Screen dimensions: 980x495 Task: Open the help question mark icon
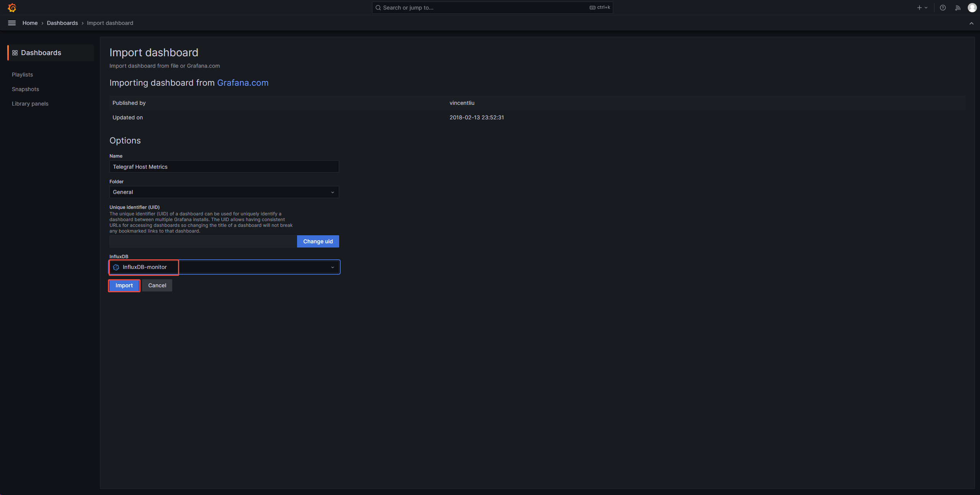[943, 8]
